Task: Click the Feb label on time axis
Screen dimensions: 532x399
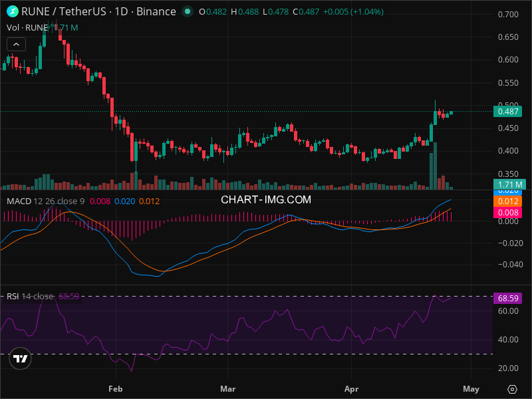Action: (115, 389)
